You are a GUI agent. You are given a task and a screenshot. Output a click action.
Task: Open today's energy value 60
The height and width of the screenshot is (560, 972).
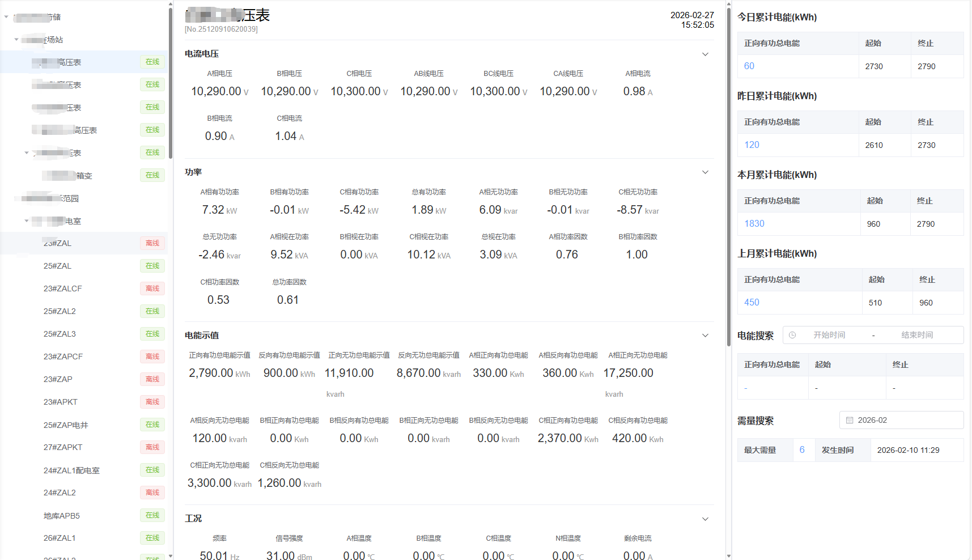pos(749,66)
